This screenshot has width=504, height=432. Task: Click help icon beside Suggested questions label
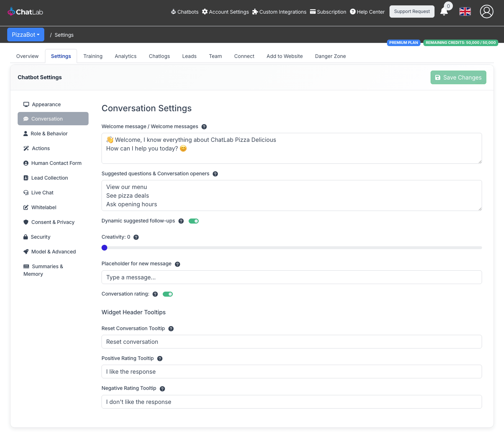pos(215,174)
